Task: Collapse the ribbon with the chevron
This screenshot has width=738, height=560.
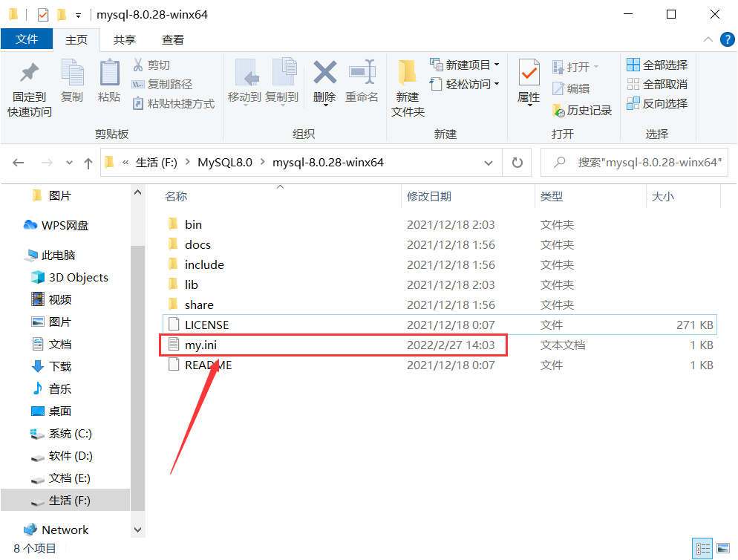Action: [708, 39]
